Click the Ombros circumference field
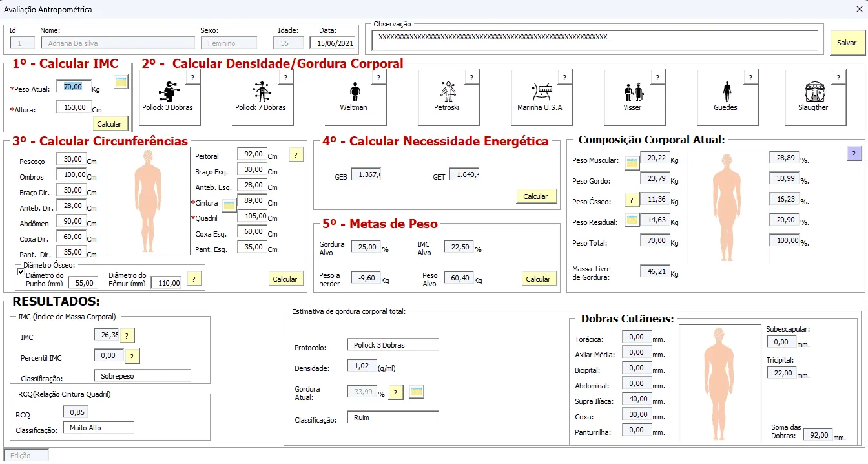The width and height of the screenshot is (868, 464). coord(71,174)
